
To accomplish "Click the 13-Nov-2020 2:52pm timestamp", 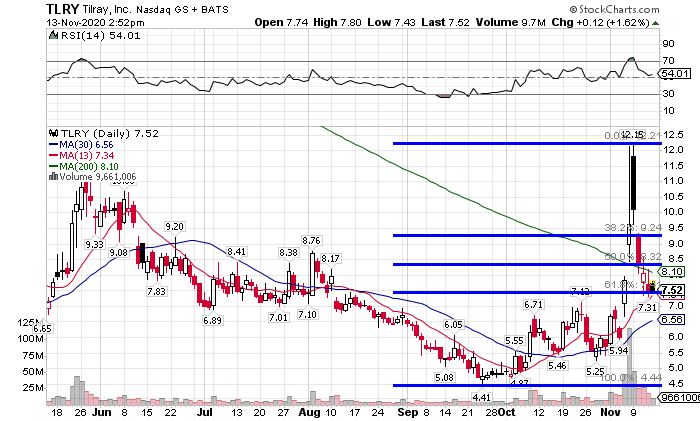I will tap(95, 22).
